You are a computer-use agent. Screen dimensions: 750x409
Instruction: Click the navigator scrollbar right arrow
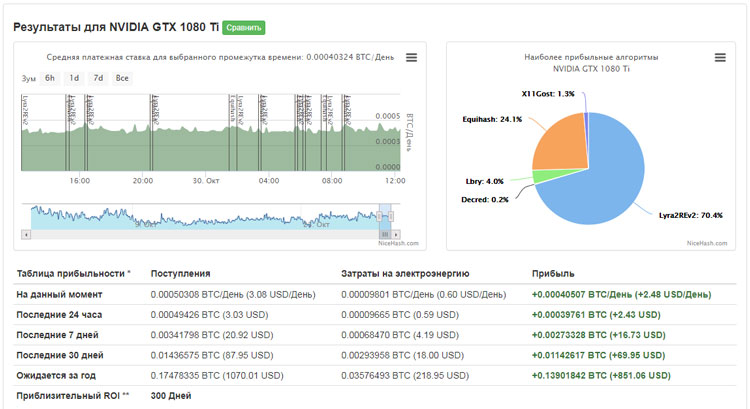396,234
